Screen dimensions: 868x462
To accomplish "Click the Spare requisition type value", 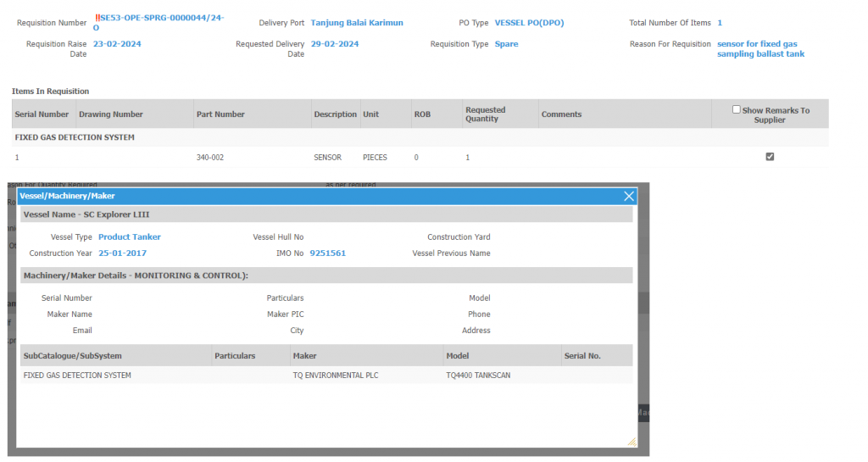I will (506, 44).
